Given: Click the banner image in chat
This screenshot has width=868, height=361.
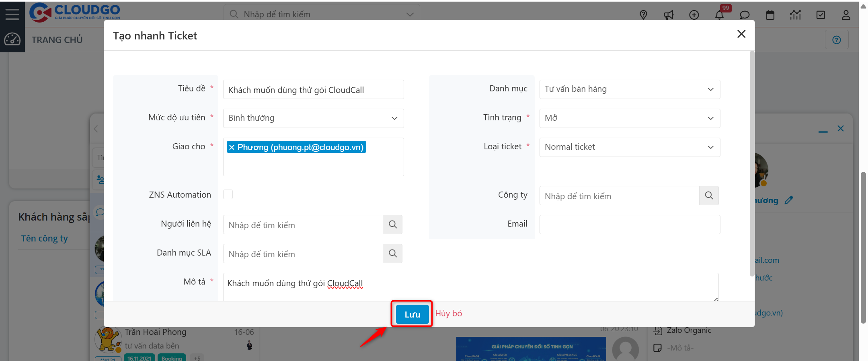Looking at the screenshot, I should [x=531, y=349].
